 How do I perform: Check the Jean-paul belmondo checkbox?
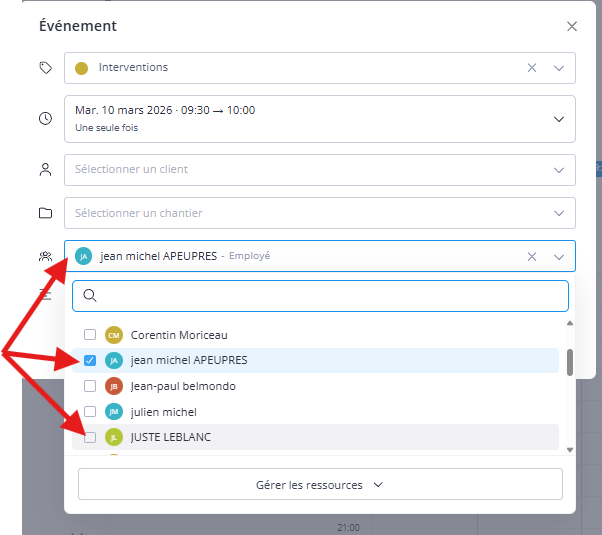tap(90, 386)
